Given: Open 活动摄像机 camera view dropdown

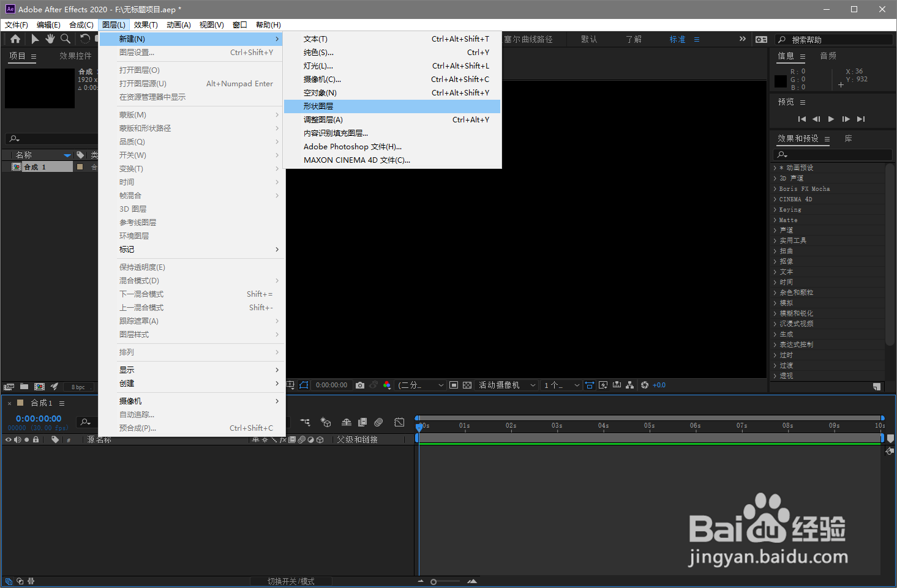Looking at the screenshot, I should click(507, 385).
